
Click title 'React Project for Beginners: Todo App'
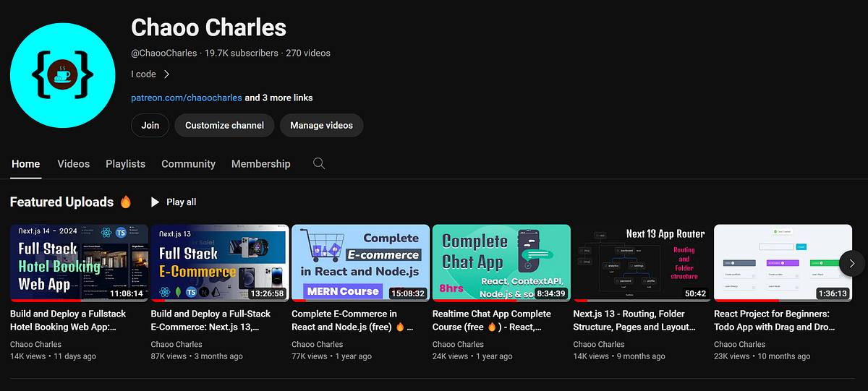tap(775, 320)
